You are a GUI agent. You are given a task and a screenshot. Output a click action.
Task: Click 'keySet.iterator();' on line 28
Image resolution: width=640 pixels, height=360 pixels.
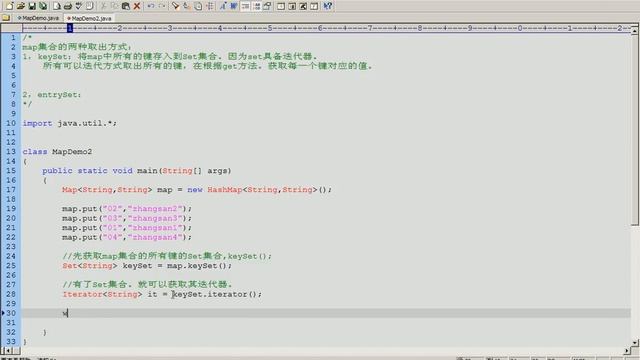tap(217, 294)
